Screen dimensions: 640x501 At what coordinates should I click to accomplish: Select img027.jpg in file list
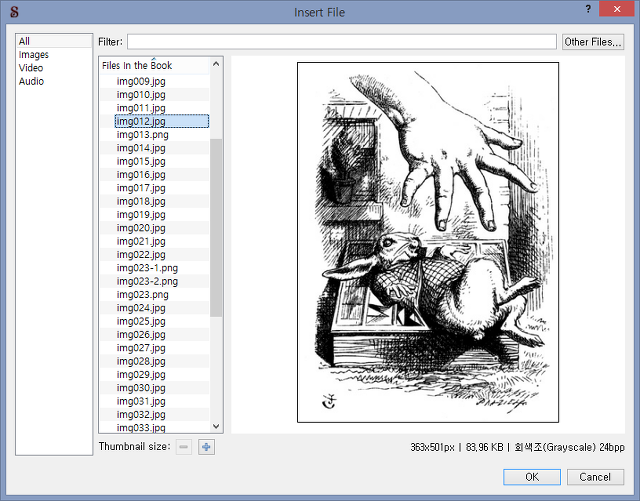[141, 348]
